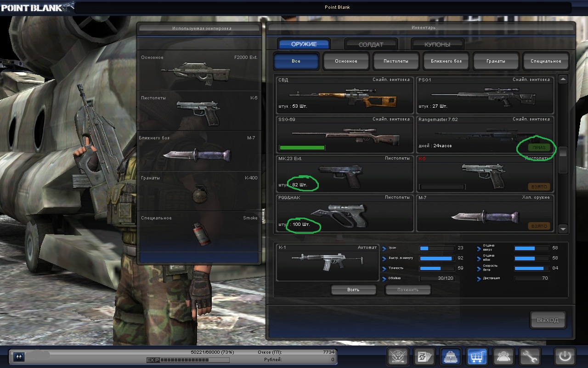Screen dimensions: 588x368
Task: Open the backpack inventory icon
Action: (451, 356)
